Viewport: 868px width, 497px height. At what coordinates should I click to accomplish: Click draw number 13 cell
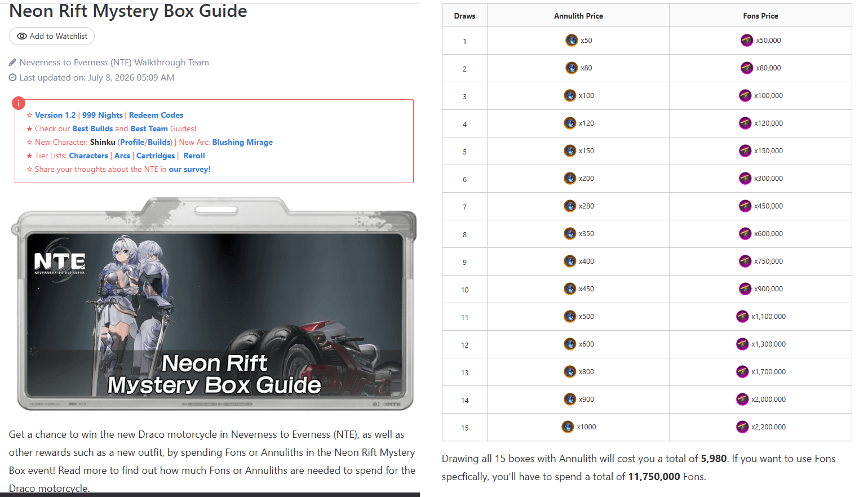tap(464, 372)
